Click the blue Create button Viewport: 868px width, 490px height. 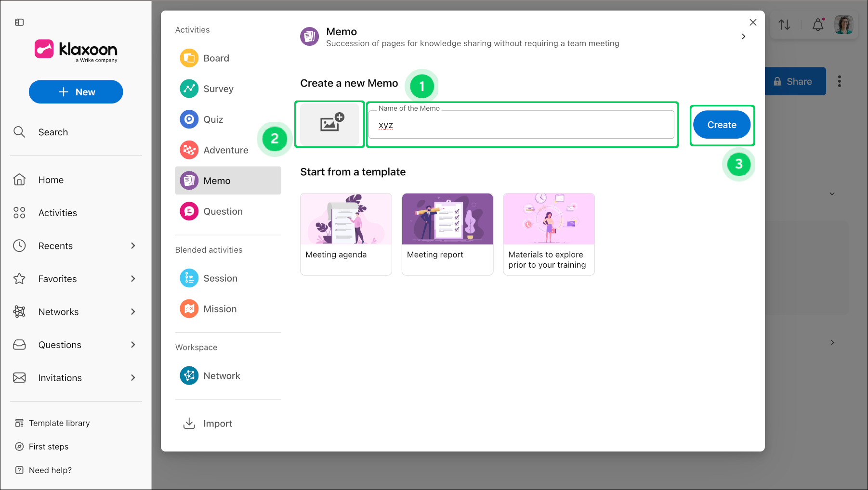pyautogui.click(x=722, y=125)
